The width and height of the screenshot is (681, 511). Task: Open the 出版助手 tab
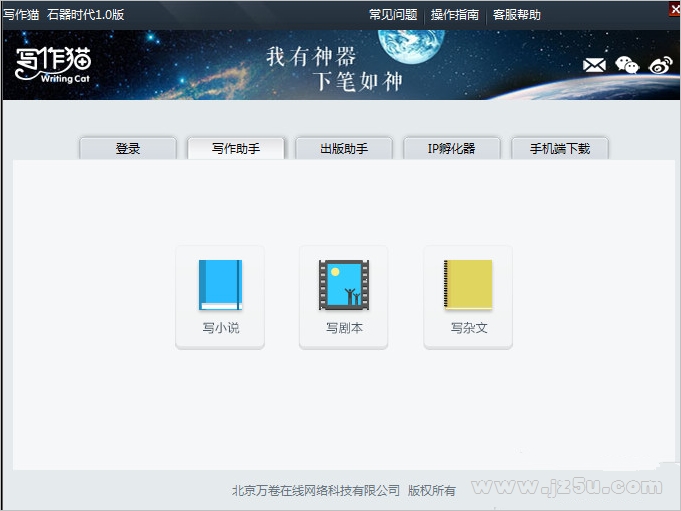[344, 148]
